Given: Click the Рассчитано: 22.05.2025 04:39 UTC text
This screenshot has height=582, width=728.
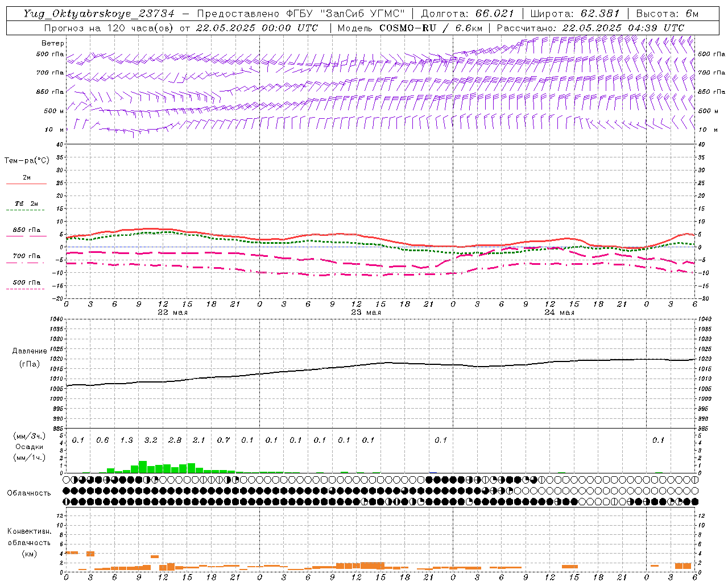Looking at the screenshot, I should coord(590,28).
